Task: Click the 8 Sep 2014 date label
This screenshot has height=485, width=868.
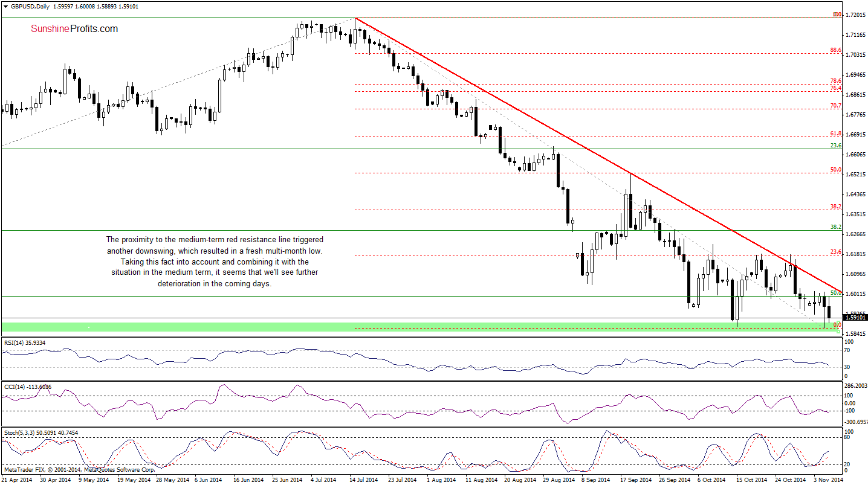Action: click(595, 480)
